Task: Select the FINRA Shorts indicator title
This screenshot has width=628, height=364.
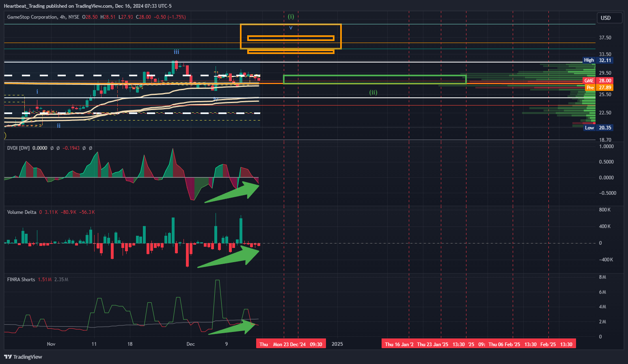Action: point(21,280)
